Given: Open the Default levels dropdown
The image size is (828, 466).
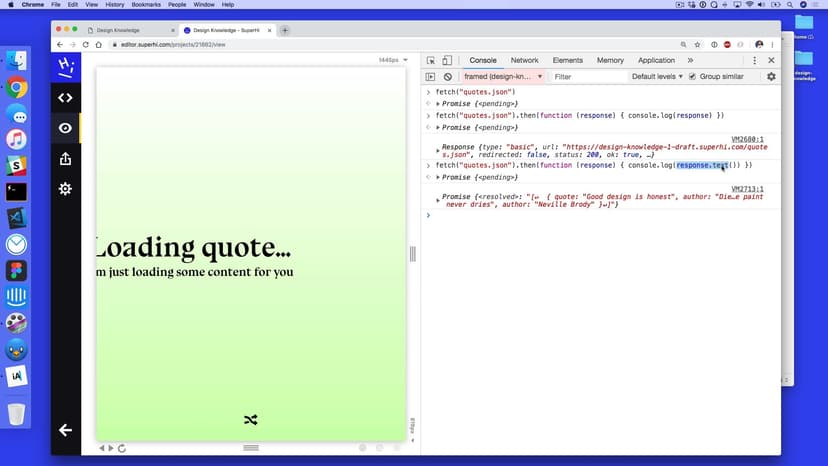Looking at the screenshot, I should tap(657, 77).
